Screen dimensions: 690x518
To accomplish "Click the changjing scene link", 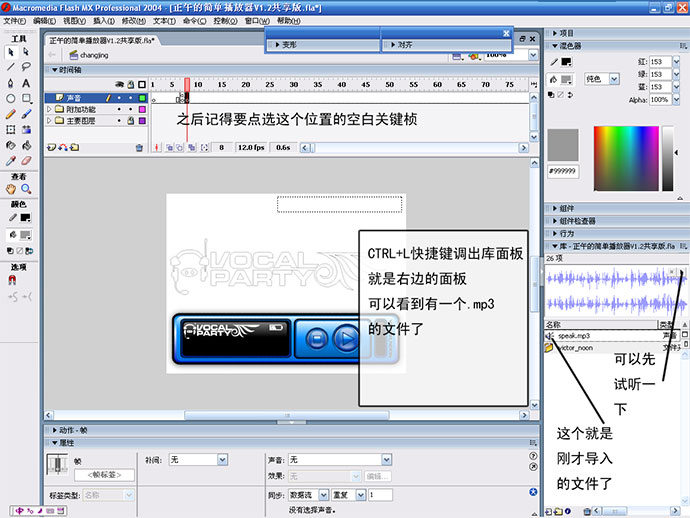I will point(94,55).
